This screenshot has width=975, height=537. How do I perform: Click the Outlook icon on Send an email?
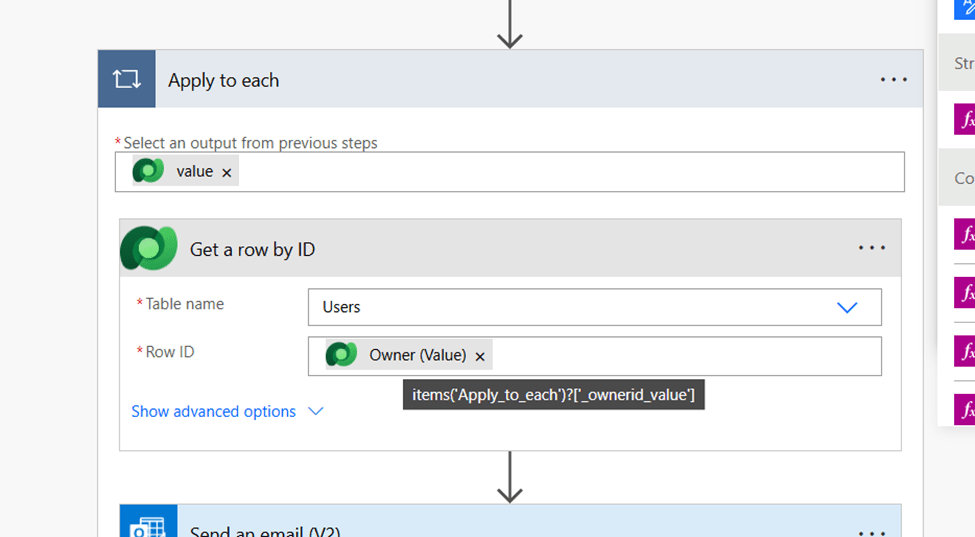click(149, 526)
